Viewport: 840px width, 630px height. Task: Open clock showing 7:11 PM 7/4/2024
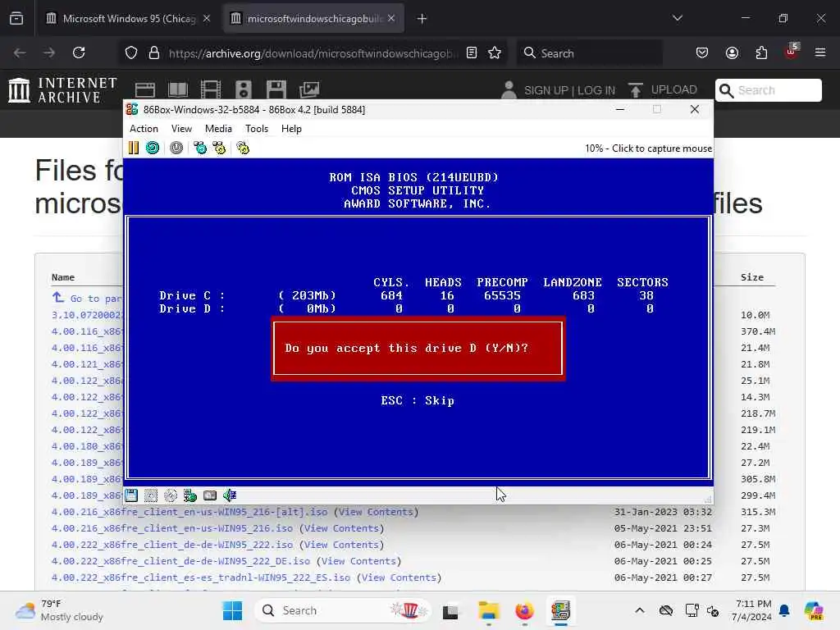tap(753, 610)
